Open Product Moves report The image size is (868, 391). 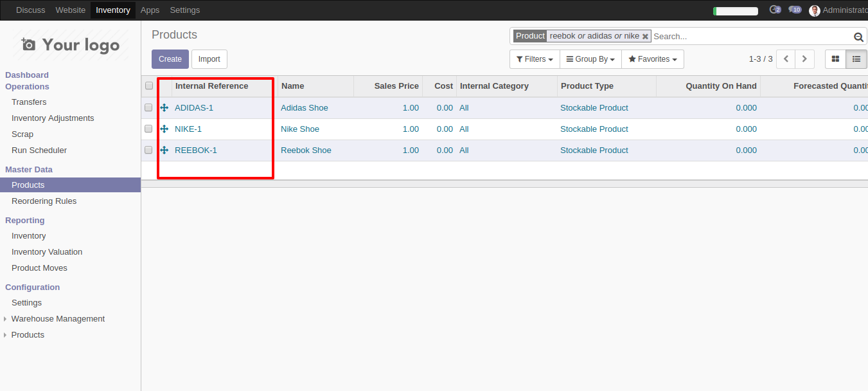(39, 268)
